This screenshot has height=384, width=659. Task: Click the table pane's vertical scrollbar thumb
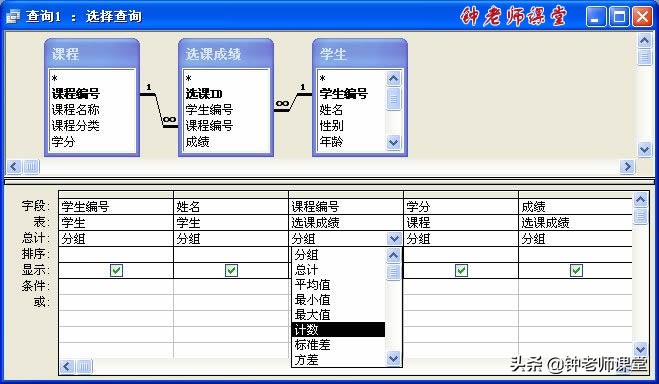(x=644, y=57)
